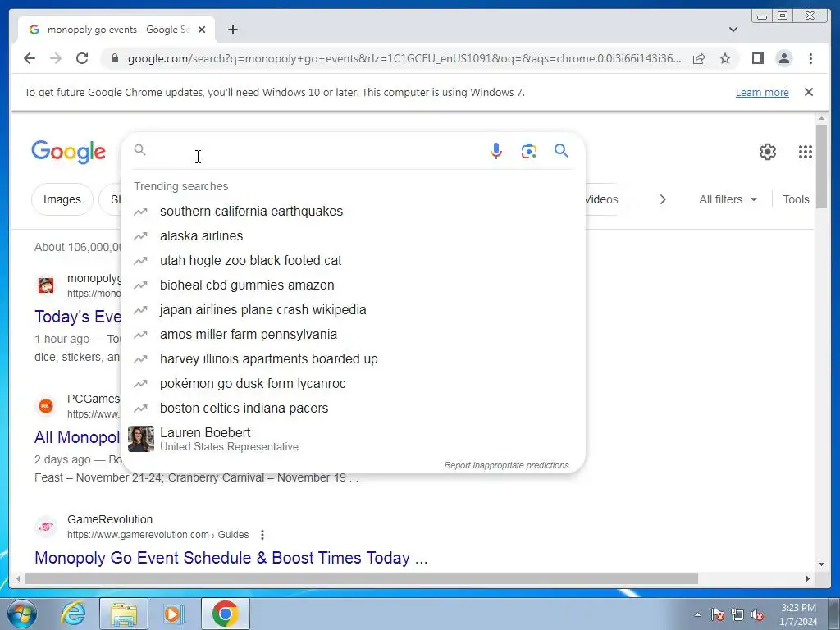This screenshot has height=630, width=840.
Task: Open the taskbar clock and date
Action: [798, 614]
